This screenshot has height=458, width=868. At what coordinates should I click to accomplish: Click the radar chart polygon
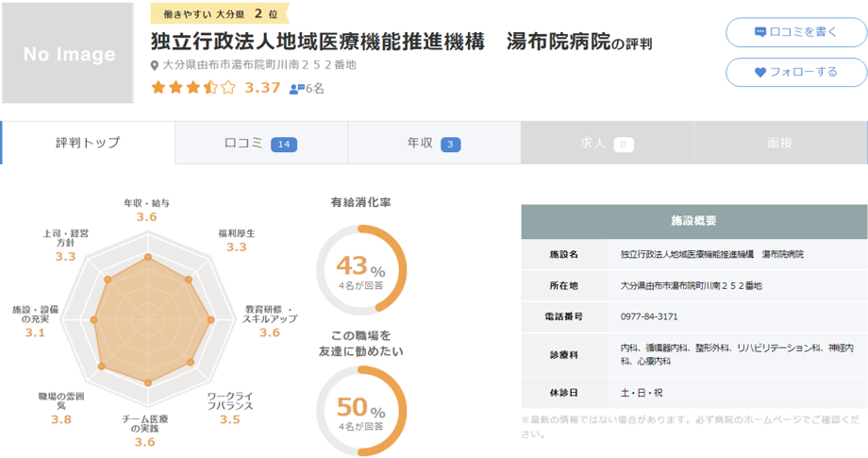[x=152, y=320]
